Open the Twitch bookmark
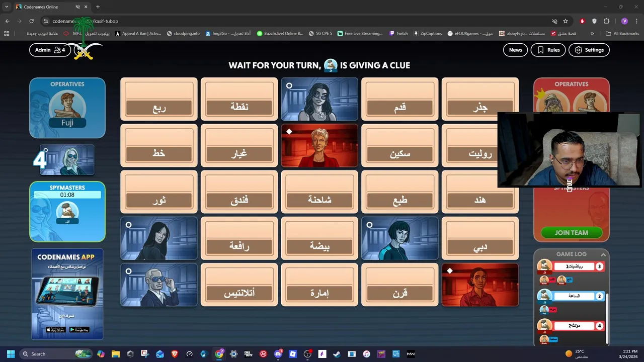This screenshot has height=362, width=644. tap(398, 34)
